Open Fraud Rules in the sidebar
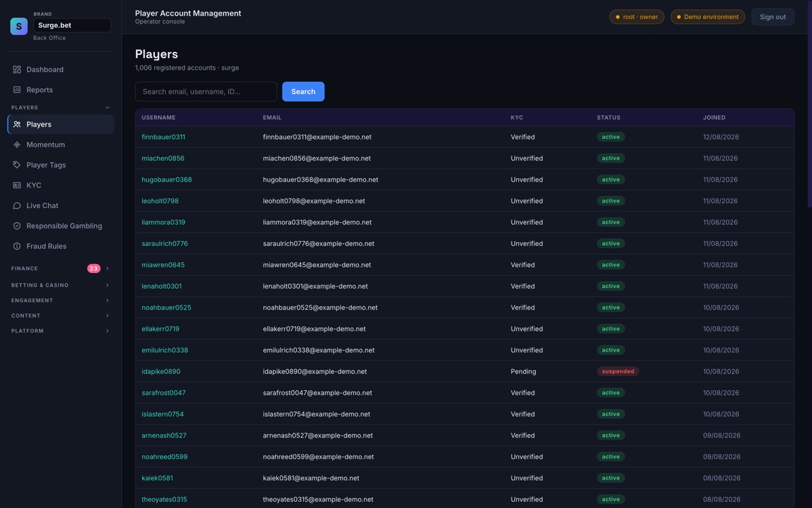812x508 pixels. 61,247
